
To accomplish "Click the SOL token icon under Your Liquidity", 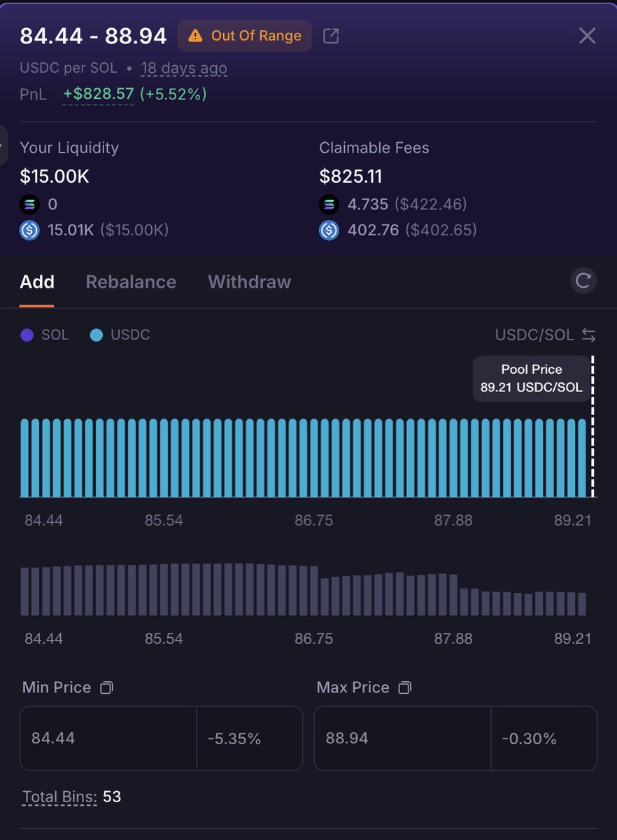I will 29,204.
